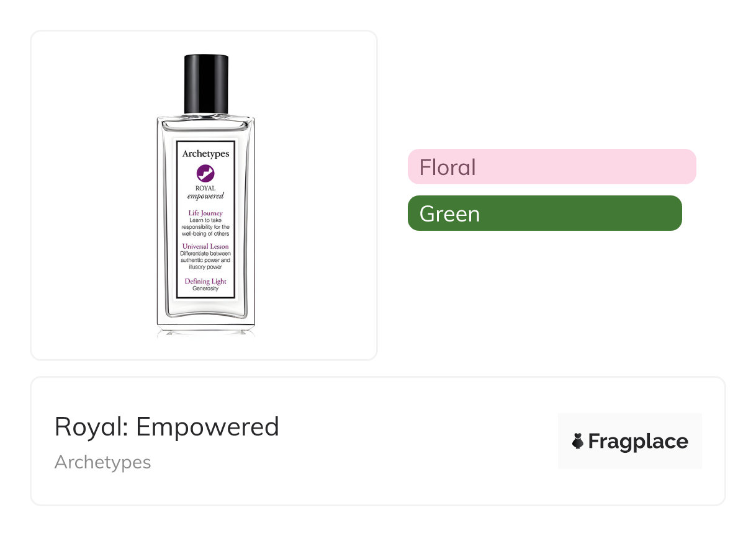The width and height of the screenshot is (756, 536).
Task: Click the 'Defining Light' heading on label
Action: [205, 282]
